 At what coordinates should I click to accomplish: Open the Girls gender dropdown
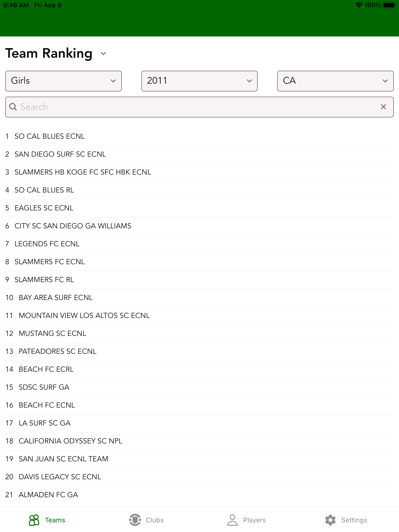click(x=63, y=81)
